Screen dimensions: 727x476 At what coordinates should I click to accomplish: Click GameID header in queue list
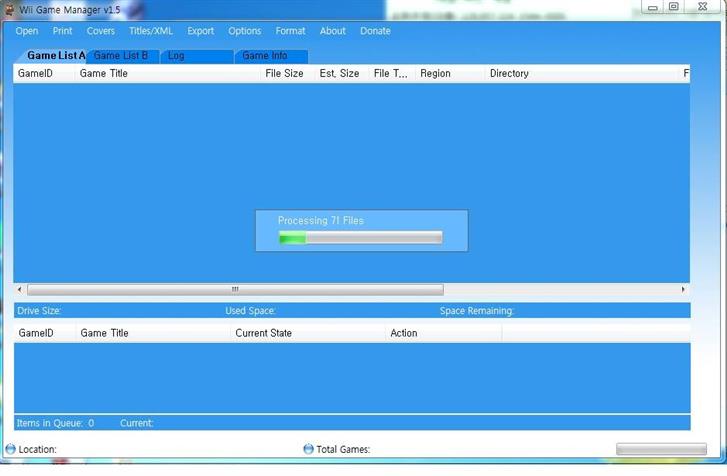pyautogui.click(x=45, y=333)
